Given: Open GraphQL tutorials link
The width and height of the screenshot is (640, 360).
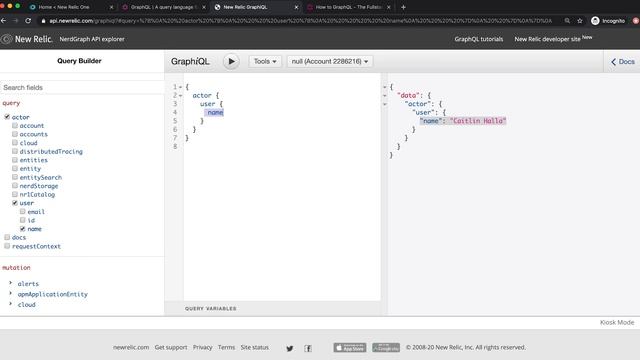Looking at the screenshot, I should (x=478, y=39).
